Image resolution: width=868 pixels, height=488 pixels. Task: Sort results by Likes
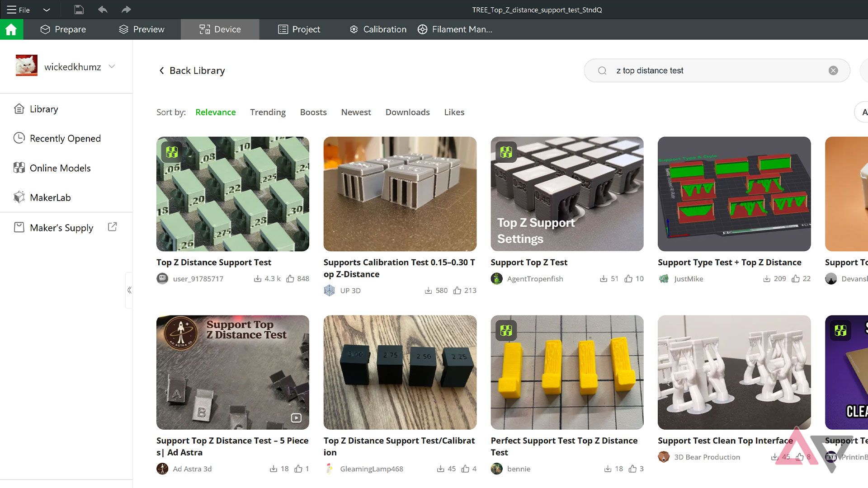[454, 112]
